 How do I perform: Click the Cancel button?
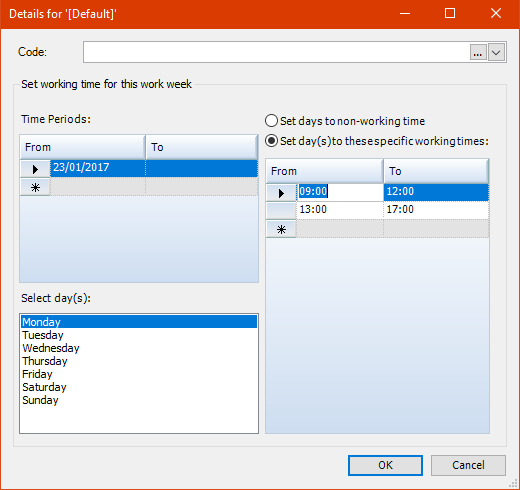468,465
